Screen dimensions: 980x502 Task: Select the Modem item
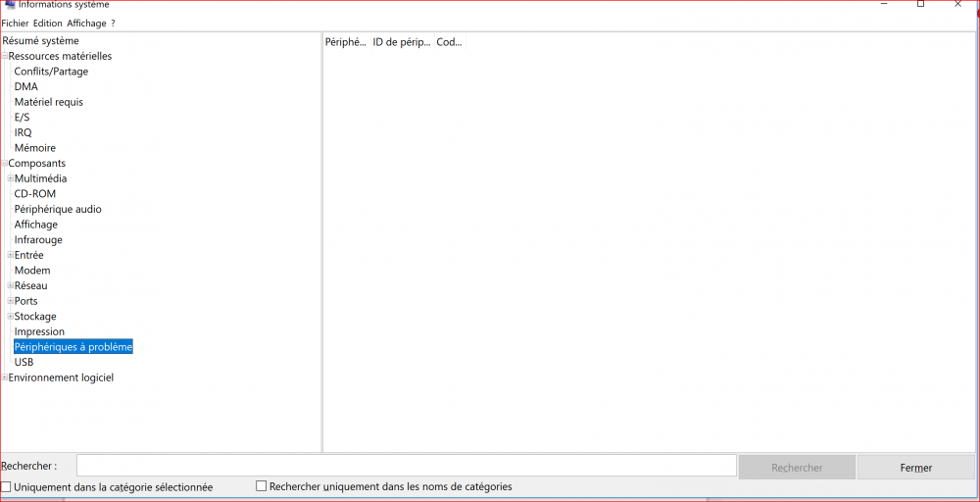click(x=32, y=271)
